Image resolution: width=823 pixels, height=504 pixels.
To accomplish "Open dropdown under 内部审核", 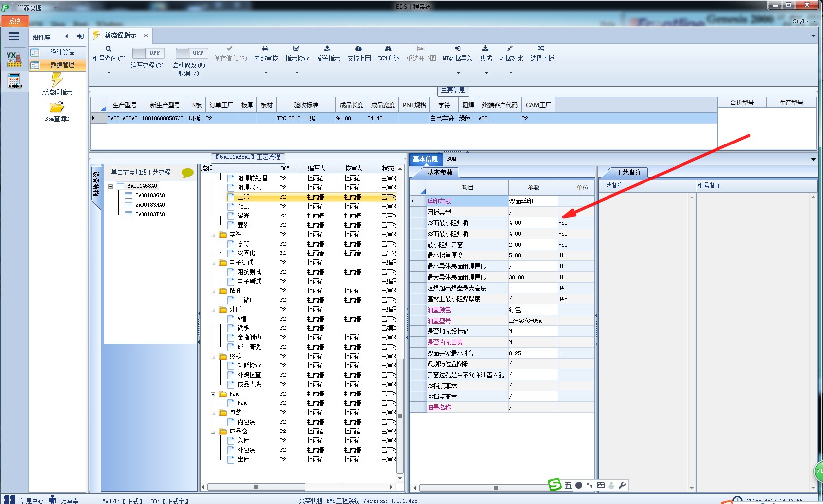I will pos(266,73).
